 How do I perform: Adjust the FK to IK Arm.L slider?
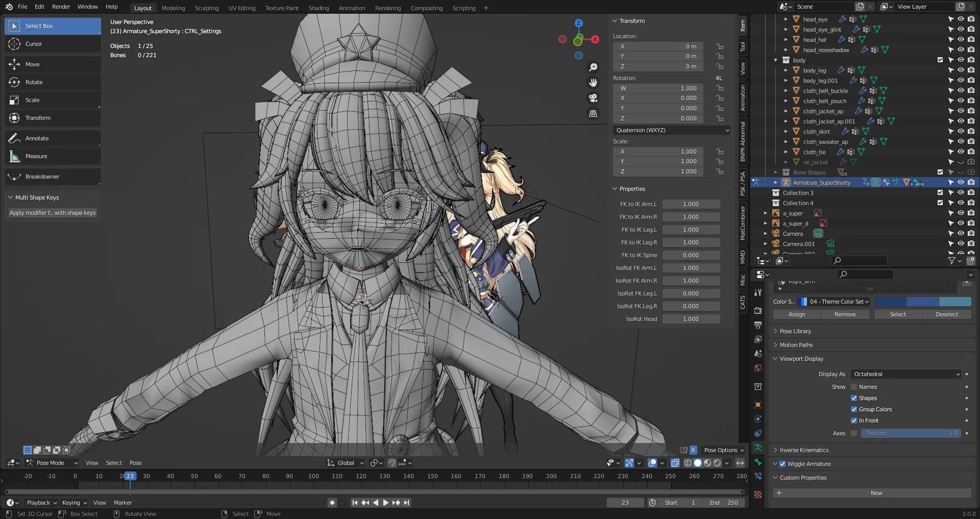coord(691,204)
